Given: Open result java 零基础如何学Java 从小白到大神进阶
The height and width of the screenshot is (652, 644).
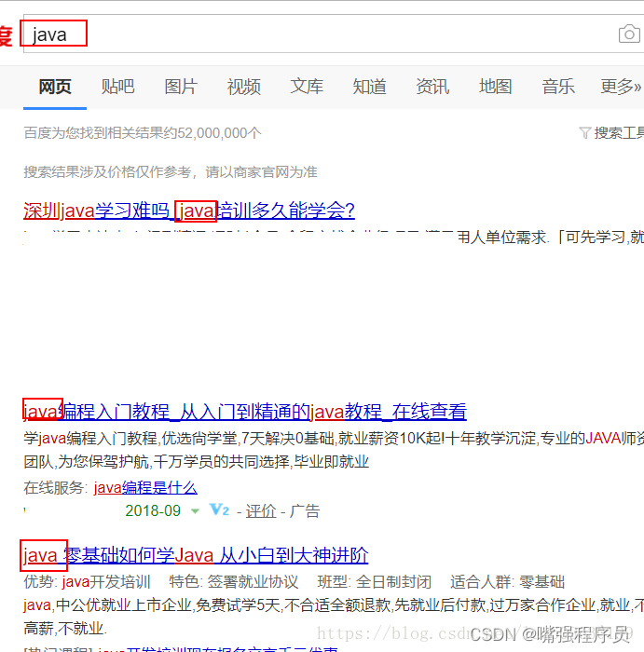Looking at the screenshot, I should coord(196,555).
